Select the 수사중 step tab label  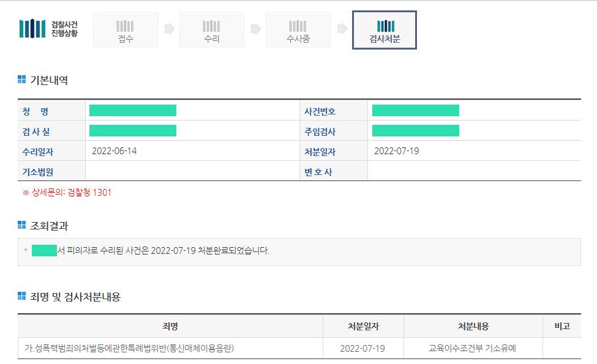298,39
